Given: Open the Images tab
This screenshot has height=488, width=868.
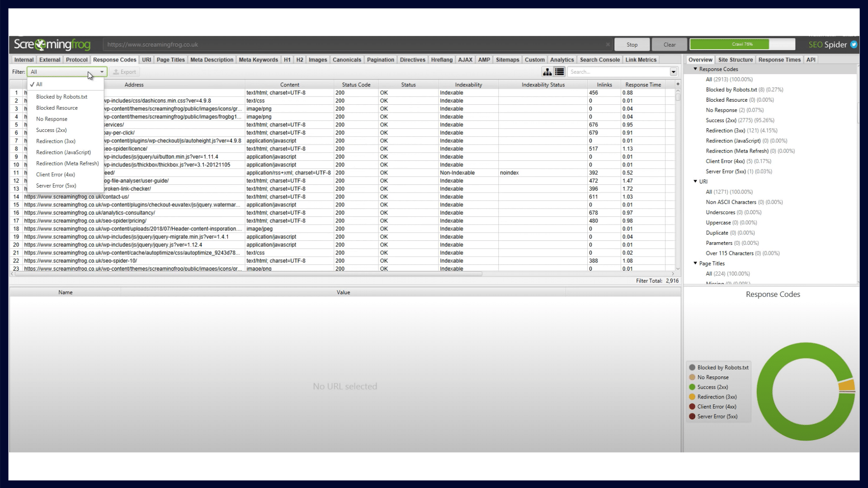Looking at the screenshot, I should pos(318,60).
